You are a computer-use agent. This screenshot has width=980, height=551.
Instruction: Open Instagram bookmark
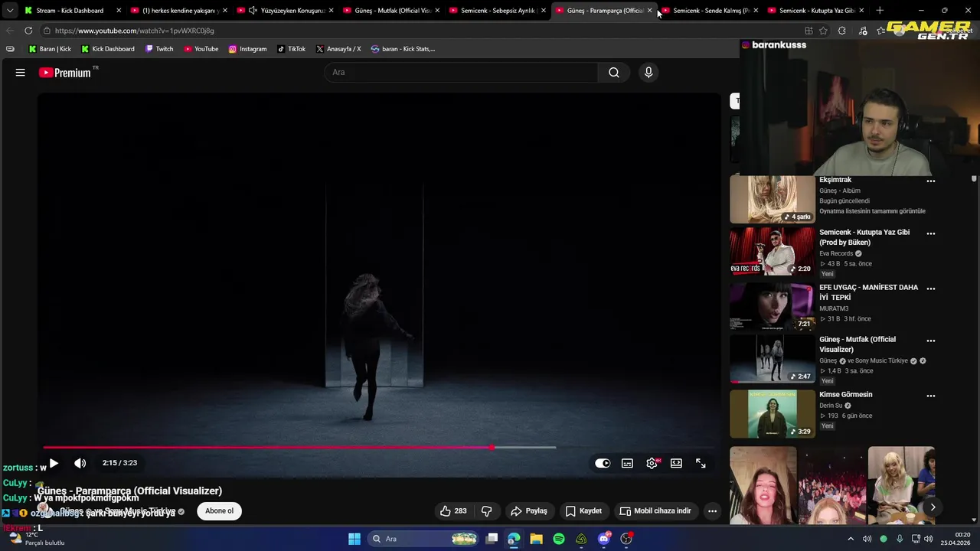(247, 49)
